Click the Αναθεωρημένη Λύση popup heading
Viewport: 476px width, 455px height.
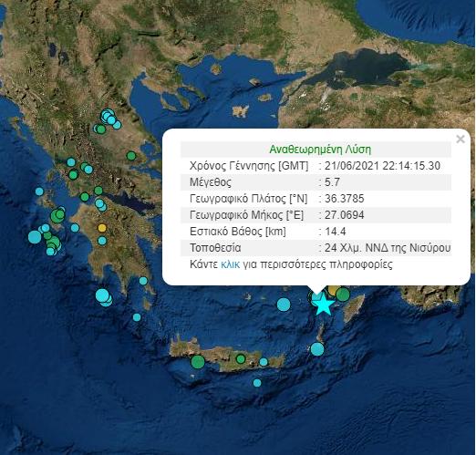click(320, 150)
